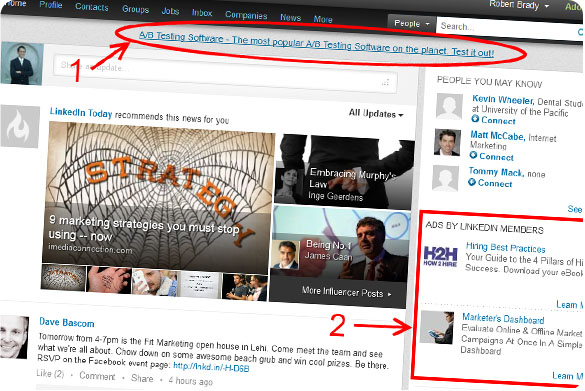Click Learn More under Hiring Best Practices
585x391 pixels.
tap(570, 304)
